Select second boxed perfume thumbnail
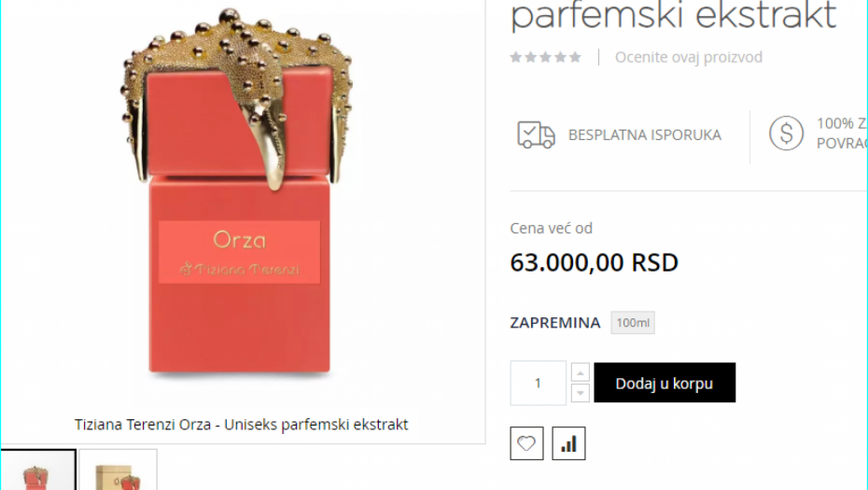The height and width of the screenshot is (490, 868). coord(118,469)
